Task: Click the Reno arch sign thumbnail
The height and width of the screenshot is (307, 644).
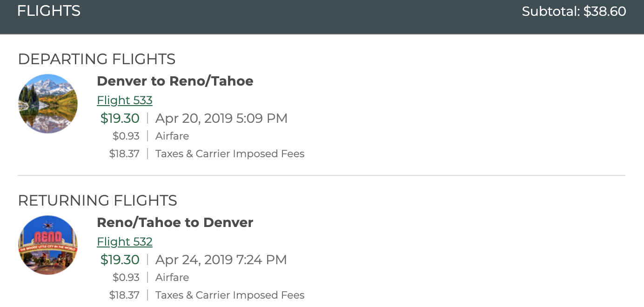Action: coord(48,245)
